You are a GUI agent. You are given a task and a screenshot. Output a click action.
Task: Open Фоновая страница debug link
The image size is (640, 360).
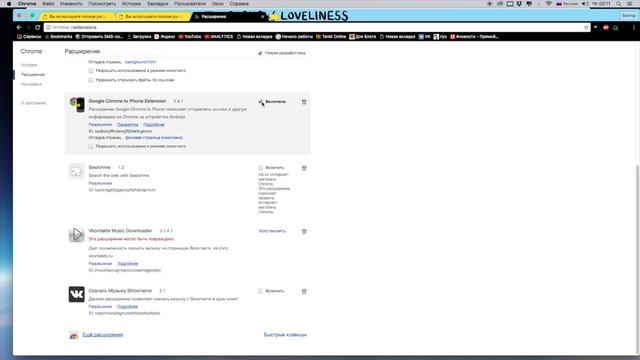[x=154, y=138]
